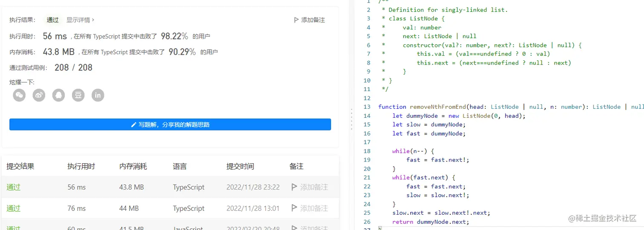Click the 98.22% runtime percentile value

coord(174,37)
